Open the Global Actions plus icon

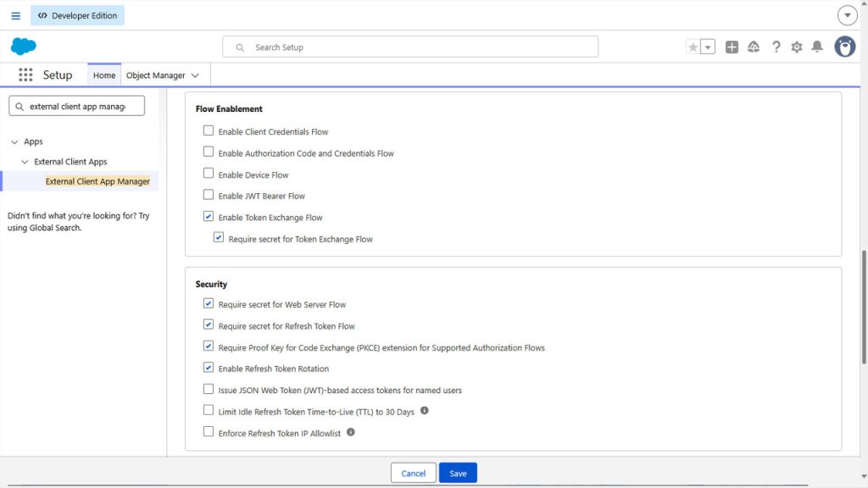tap(732, 47)
